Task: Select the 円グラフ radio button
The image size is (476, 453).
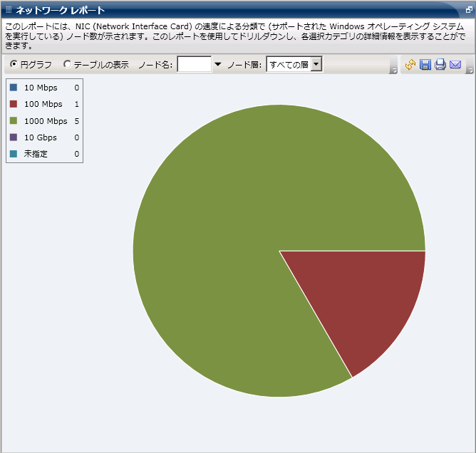Action: (x=14, y=64)
